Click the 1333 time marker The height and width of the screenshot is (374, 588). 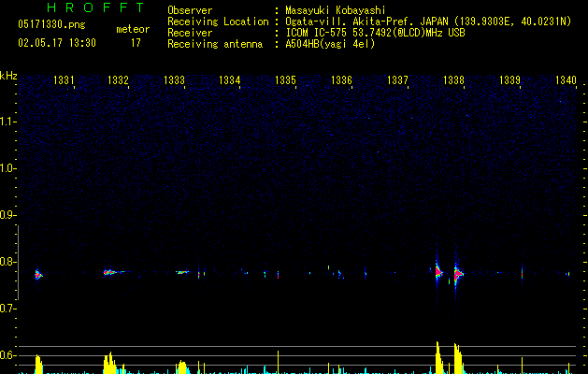(175, 80)
